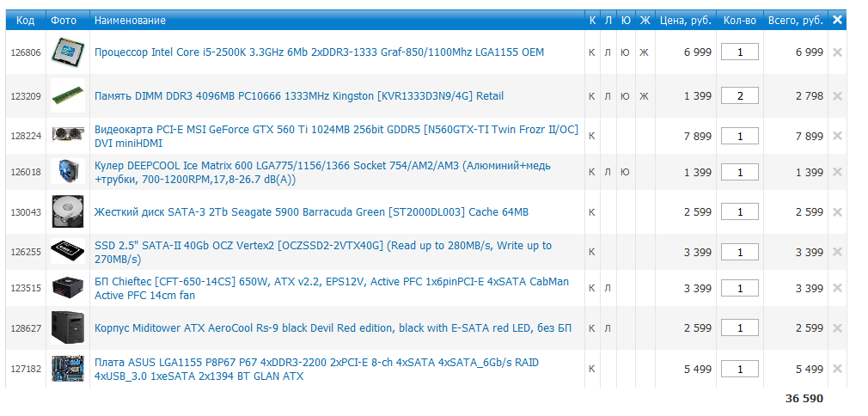Click the Ж marker in the Kingston row

tap(644, 95)
